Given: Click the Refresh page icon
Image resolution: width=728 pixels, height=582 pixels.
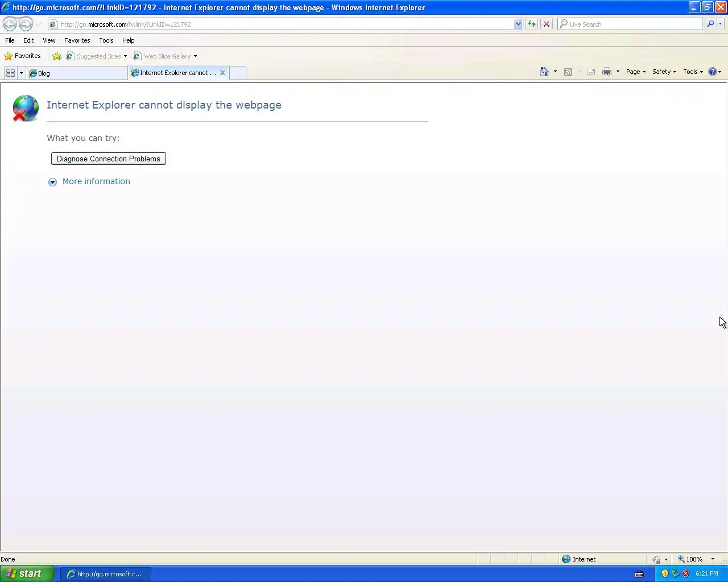Looking at the screenshot, I should (x=532, y=24).
